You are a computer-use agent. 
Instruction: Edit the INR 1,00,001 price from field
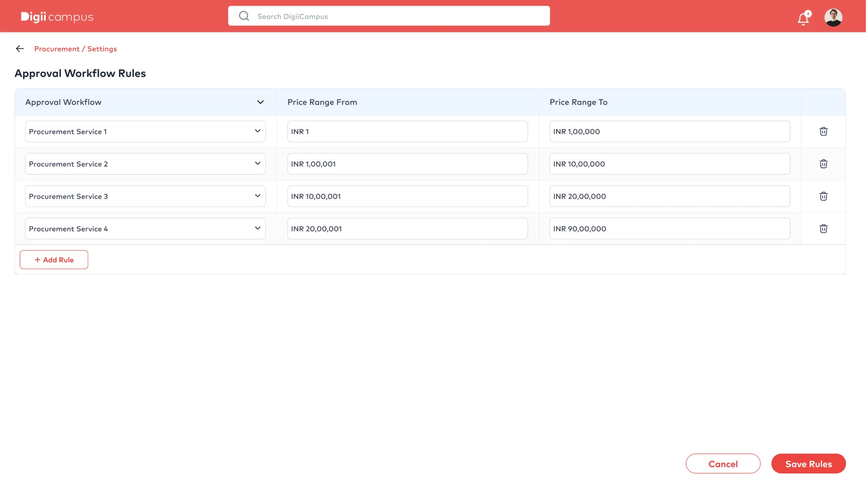coord(407,164)
